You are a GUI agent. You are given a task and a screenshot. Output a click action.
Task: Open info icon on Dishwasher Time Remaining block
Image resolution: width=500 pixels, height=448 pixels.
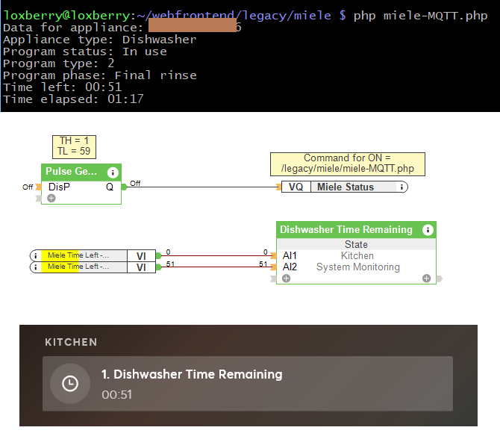[428, 230]
